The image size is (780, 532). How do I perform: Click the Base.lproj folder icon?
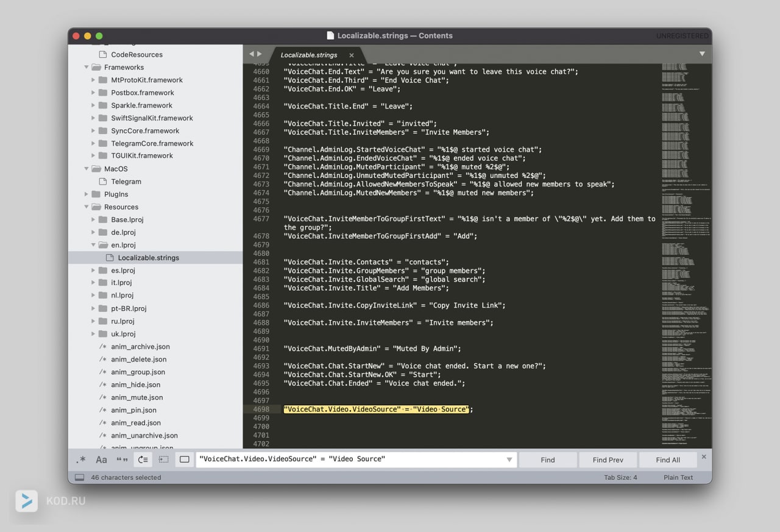pyautogui.click(x=103, y=219)
